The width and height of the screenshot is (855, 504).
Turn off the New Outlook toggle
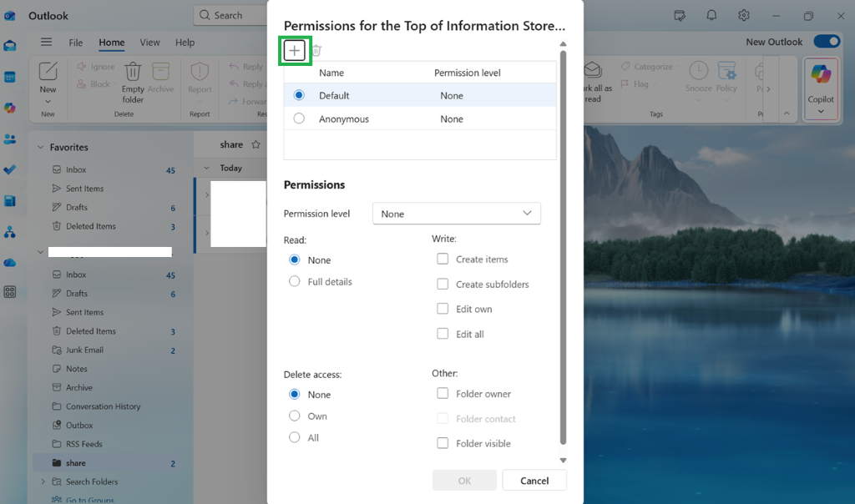coord(827,42)
